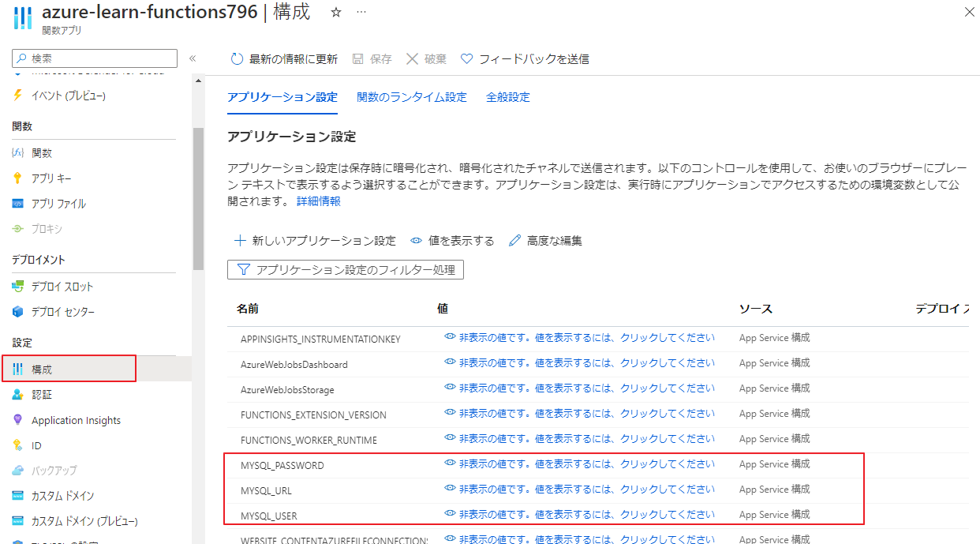The image size is (980, 544).
Task: Reveal hidden value for FUNCTIONS_WORKER_RUNTIME
Action: (580, 438)
